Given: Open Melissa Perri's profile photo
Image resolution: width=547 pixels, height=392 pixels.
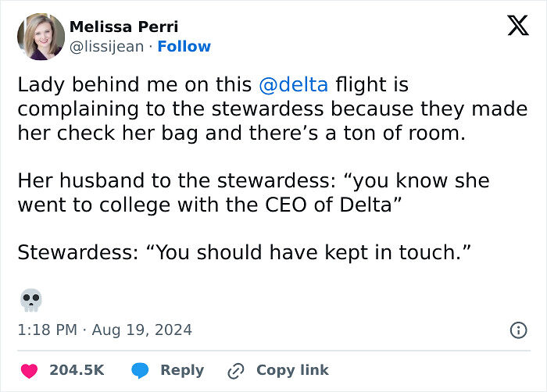Looking at the screenshot, I should (x=40, y=37).
